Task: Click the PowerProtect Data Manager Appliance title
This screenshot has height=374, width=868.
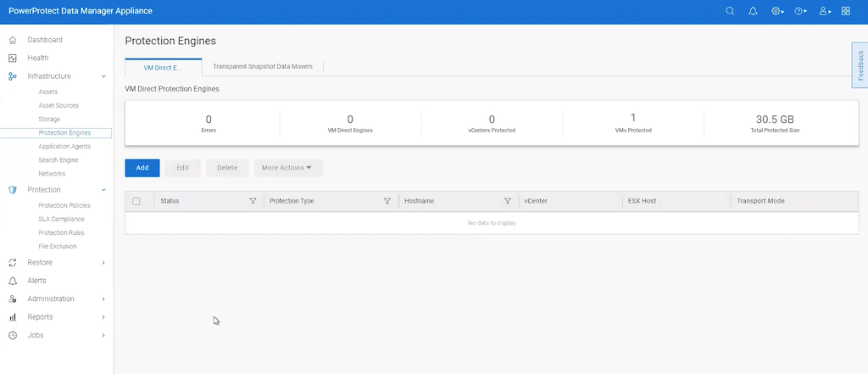Action: pyautogui.click(x=81, y=11)
